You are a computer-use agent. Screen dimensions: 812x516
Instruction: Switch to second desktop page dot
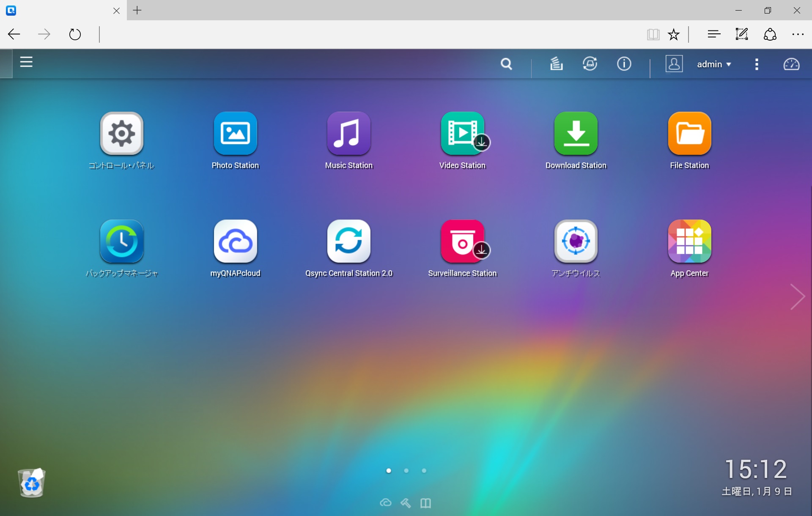[406, 471]
